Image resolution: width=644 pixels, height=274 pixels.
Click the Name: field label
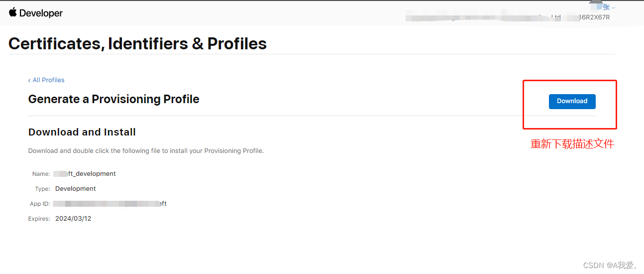coord(41,174)
